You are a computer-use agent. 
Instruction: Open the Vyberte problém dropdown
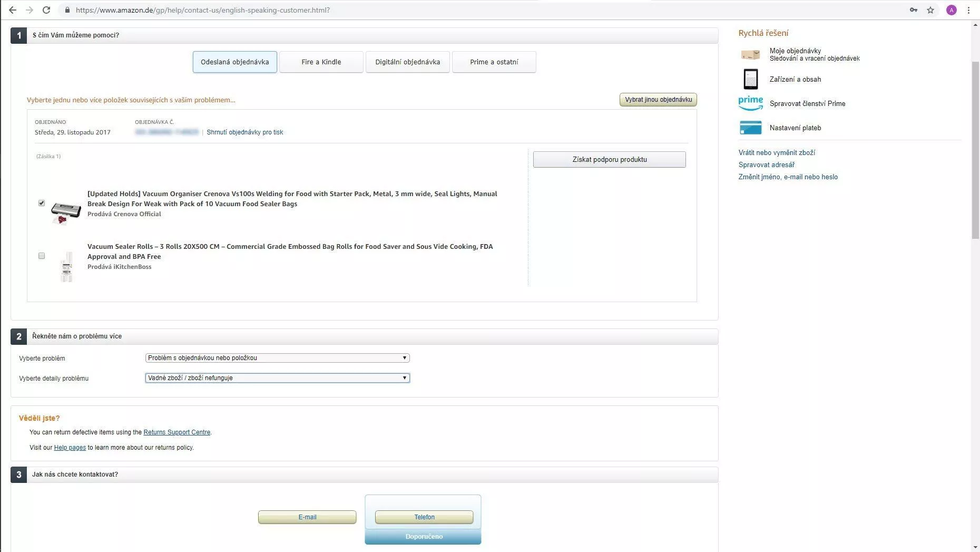point(277,358)
